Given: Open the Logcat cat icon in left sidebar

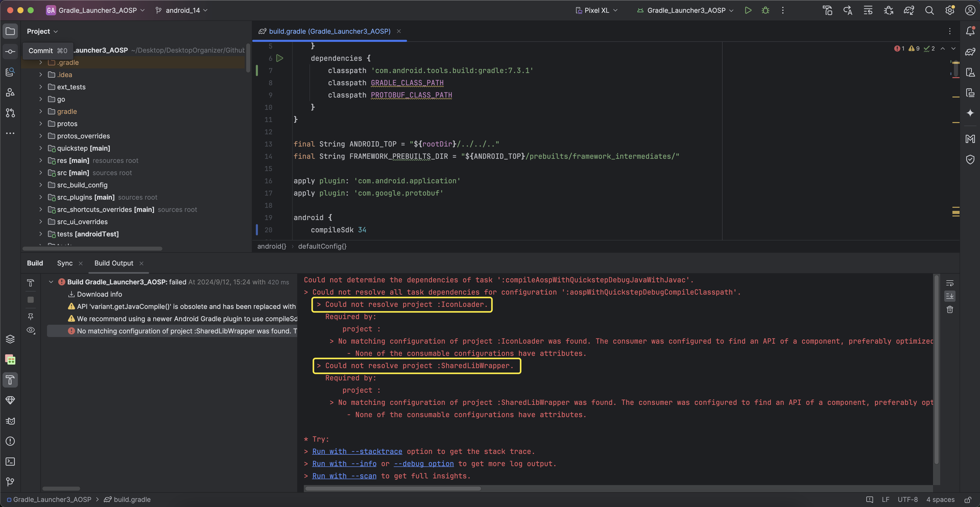Looking at the screenshot, I should (x=10, y=421).
